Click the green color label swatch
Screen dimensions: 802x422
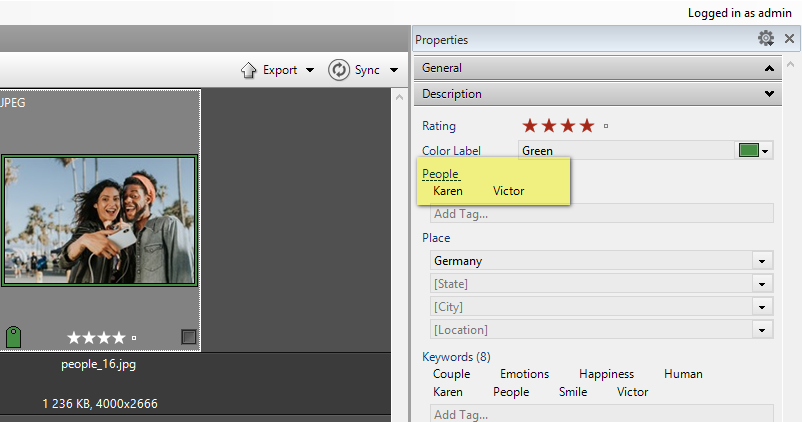pos(748,151)
